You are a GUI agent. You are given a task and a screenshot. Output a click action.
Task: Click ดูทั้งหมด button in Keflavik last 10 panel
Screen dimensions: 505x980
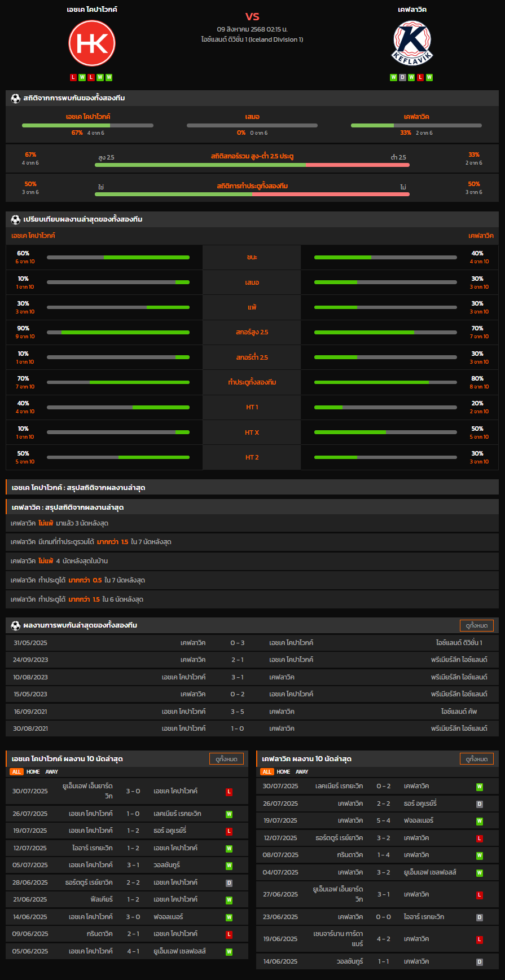point(477,759)
